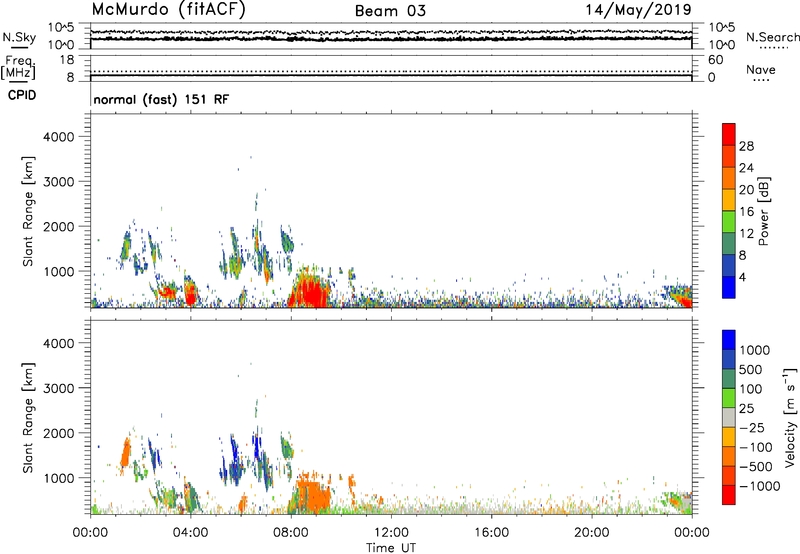800x554 pixels.
Task: Click 'Slant Range [km]' label of power panel
Action: (29, 211)
